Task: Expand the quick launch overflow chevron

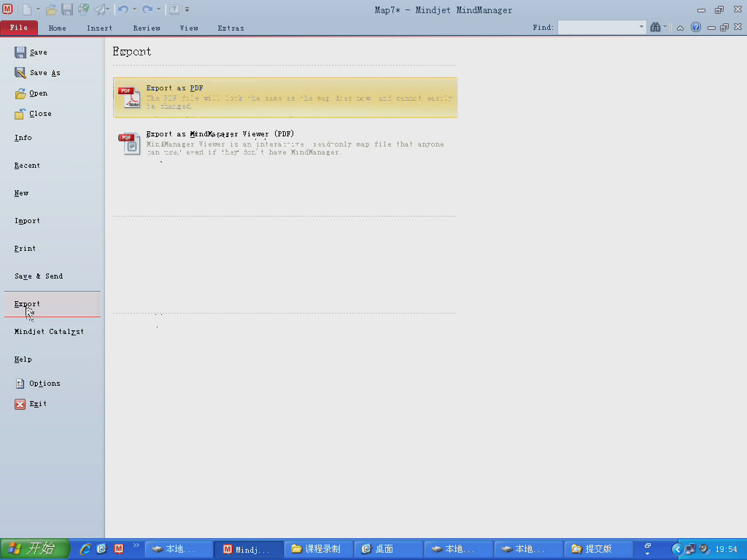Action: [x=136, y=545]
